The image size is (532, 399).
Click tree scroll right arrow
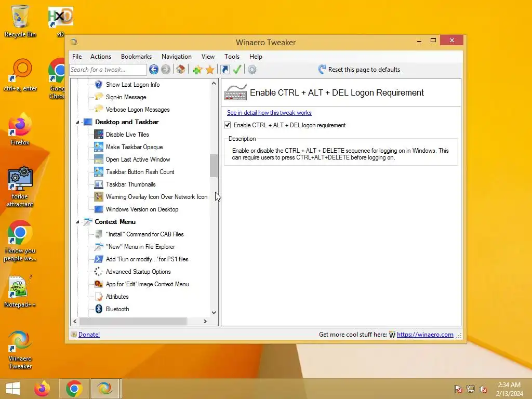point(205,321)
